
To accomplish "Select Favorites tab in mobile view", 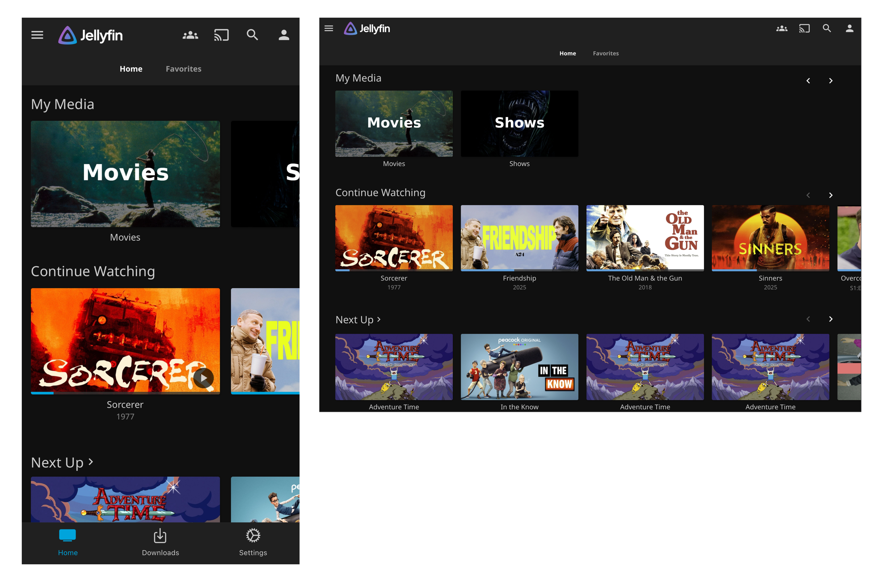I will click(x=183, y=69).
